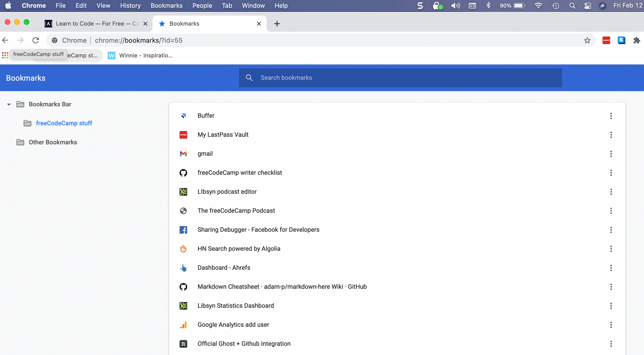This screenshot has height=355, width=644.
Task: Reload the current page
Action: pos(36,40)
